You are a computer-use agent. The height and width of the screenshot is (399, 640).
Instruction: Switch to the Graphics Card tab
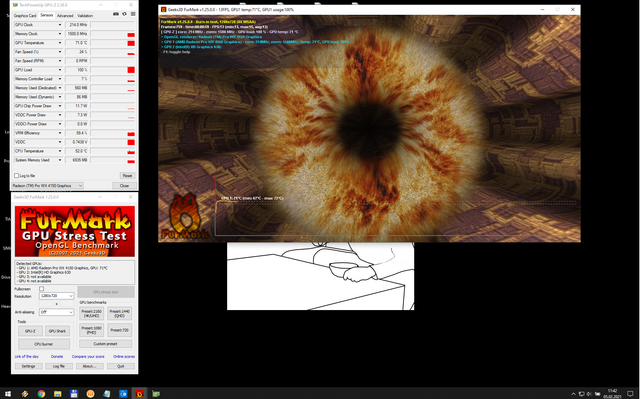(x=25, y=16)
